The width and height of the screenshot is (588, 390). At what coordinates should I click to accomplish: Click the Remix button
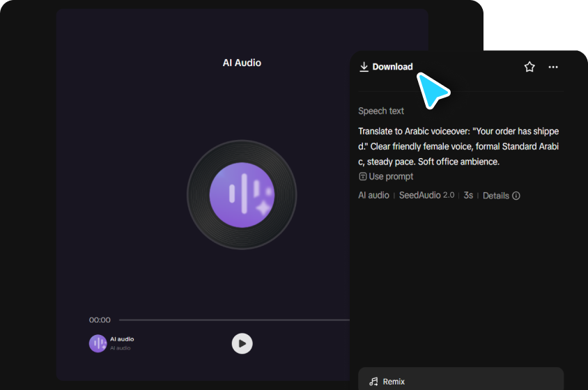[461, 380]
